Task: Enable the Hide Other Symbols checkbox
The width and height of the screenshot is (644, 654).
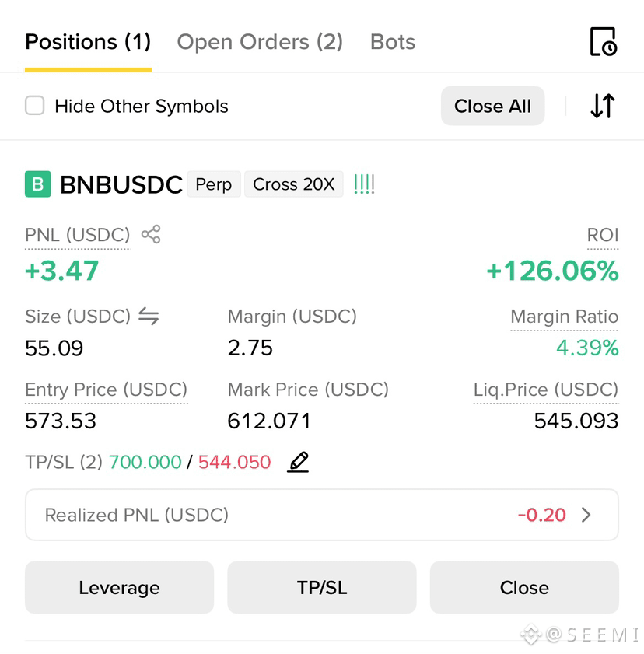Action: [35, 105]
